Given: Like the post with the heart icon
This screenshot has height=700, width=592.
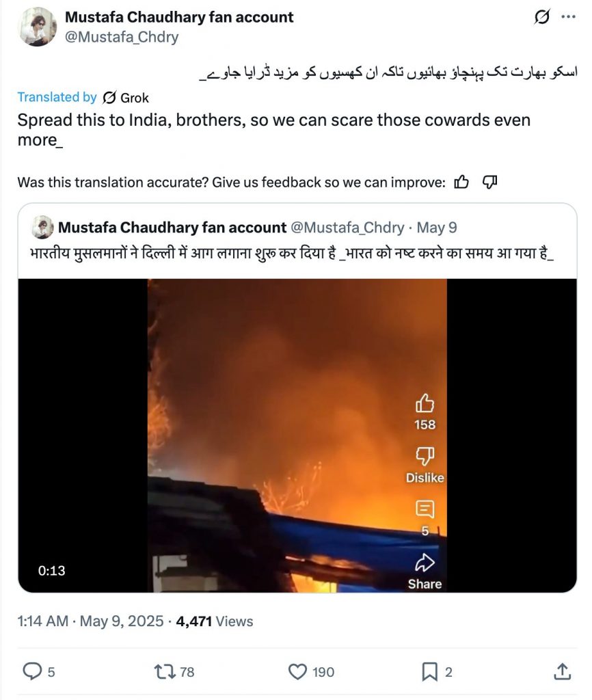Looking at the screenshot, I should click(297, 671).
